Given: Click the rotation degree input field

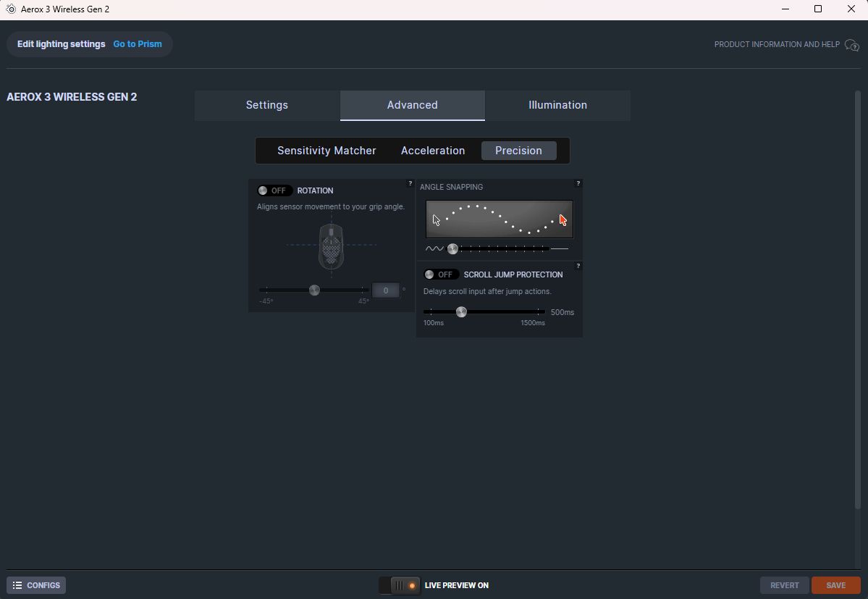Looking at the screenshot, I should coord(386,290).
